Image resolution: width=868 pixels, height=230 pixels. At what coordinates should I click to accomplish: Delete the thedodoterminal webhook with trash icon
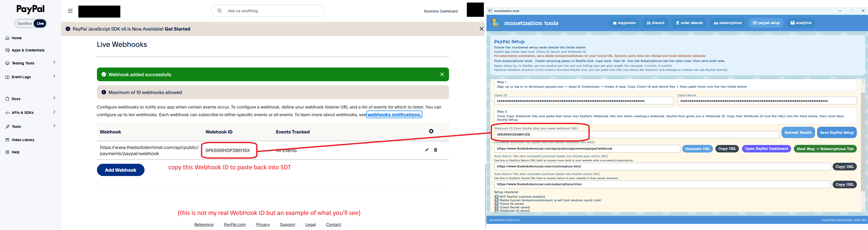coord(436,150)
